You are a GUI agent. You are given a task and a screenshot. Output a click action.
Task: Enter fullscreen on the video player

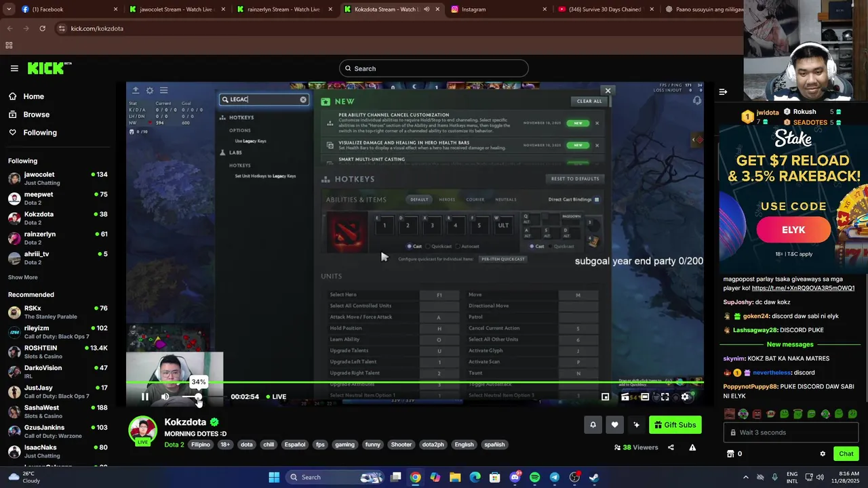[665, 397]
